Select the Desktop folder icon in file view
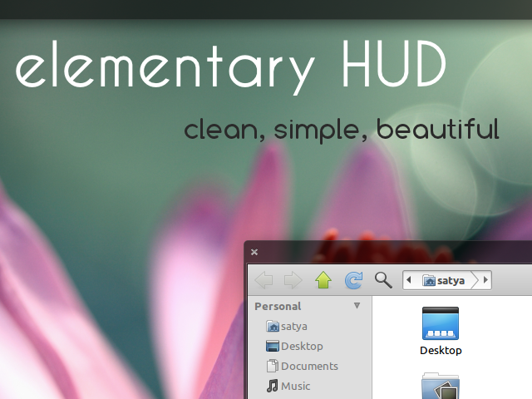Image resolution: width=532 pixels, height=399 pixels. (441, 323)
